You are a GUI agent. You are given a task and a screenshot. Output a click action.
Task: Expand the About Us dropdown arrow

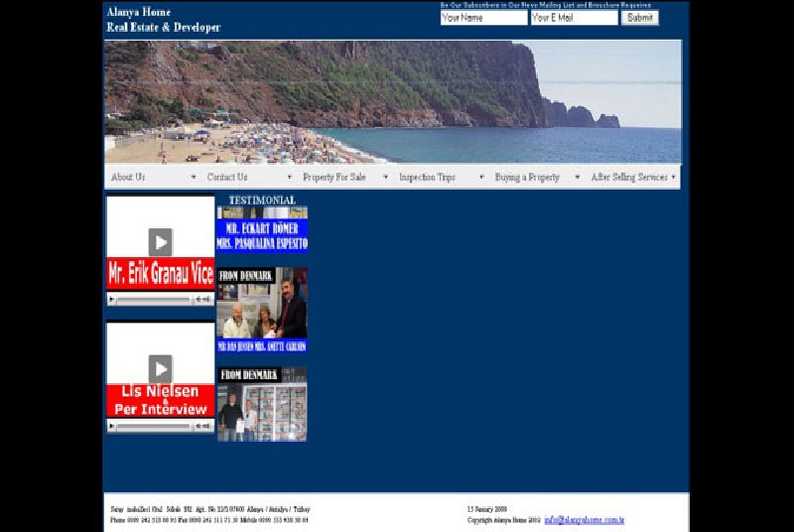193,178
